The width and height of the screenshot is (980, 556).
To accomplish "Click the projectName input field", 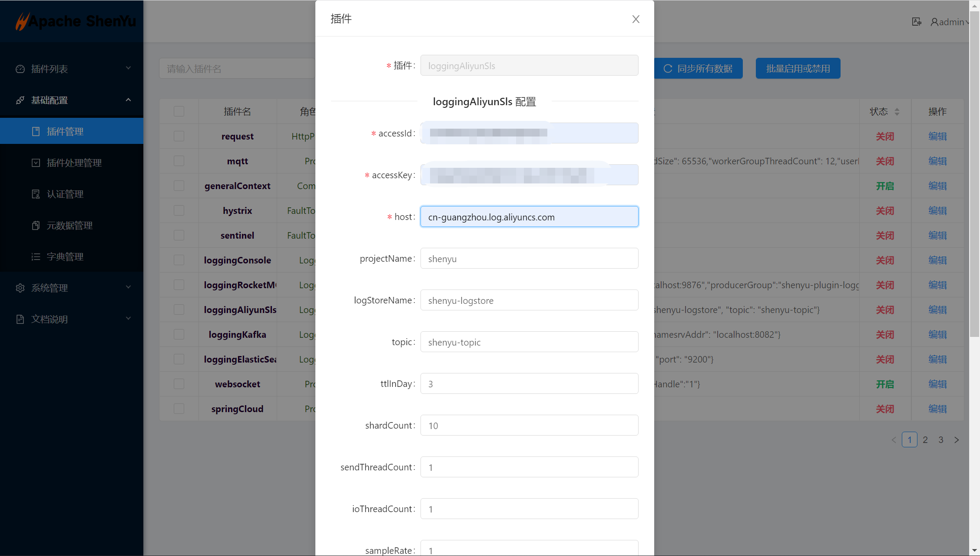I will tap(529, 259).
